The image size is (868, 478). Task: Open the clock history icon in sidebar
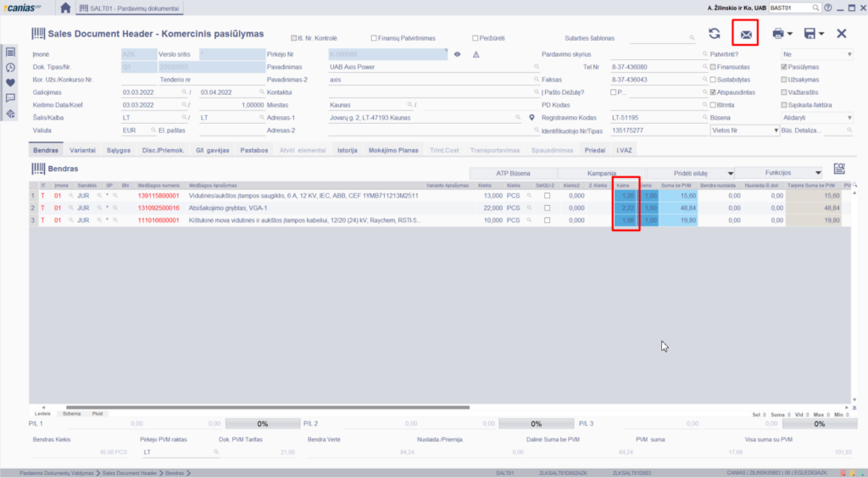[11, 67]
